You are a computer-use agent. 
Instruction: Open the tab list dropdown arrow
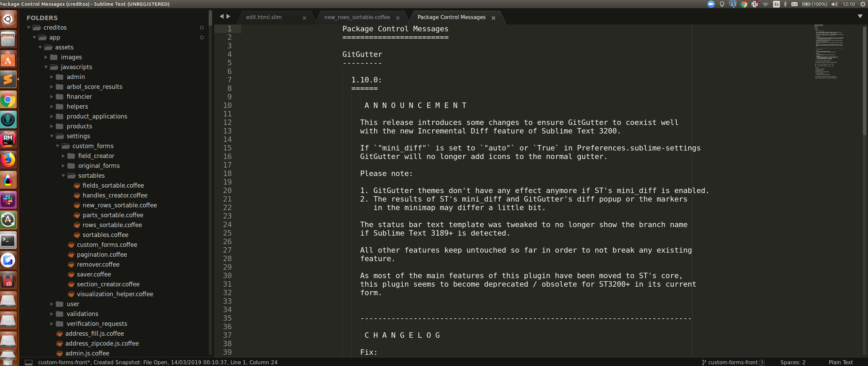click(x=860, y=16)
